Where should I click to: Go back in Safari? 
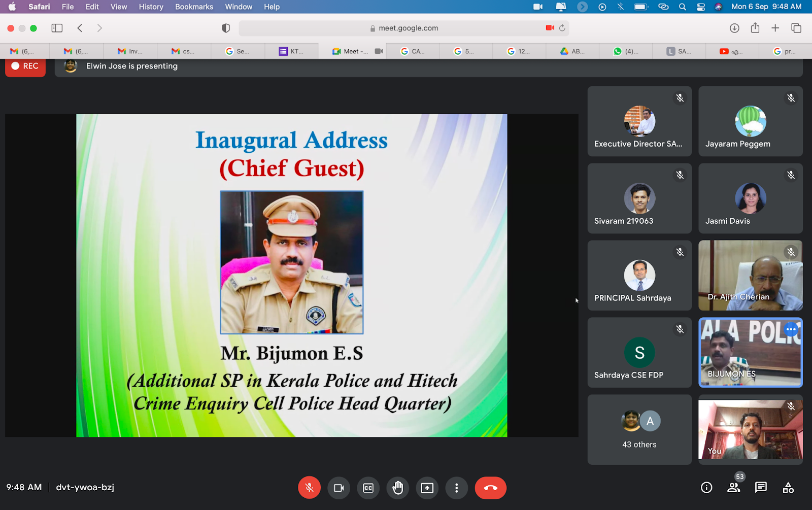tap(80, 28)
